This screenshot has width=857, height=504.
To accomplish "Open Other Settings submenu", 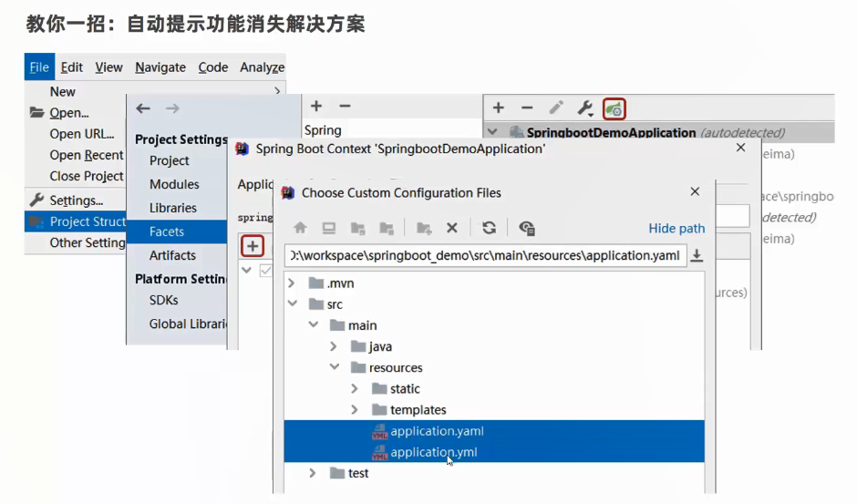I will click(x=87, y=242).
